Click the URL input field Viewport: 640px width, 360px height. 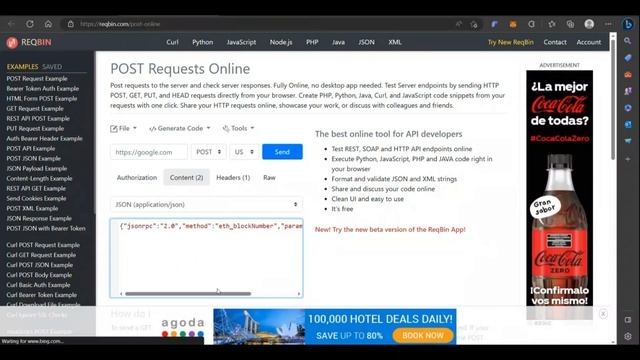(149, 152)
